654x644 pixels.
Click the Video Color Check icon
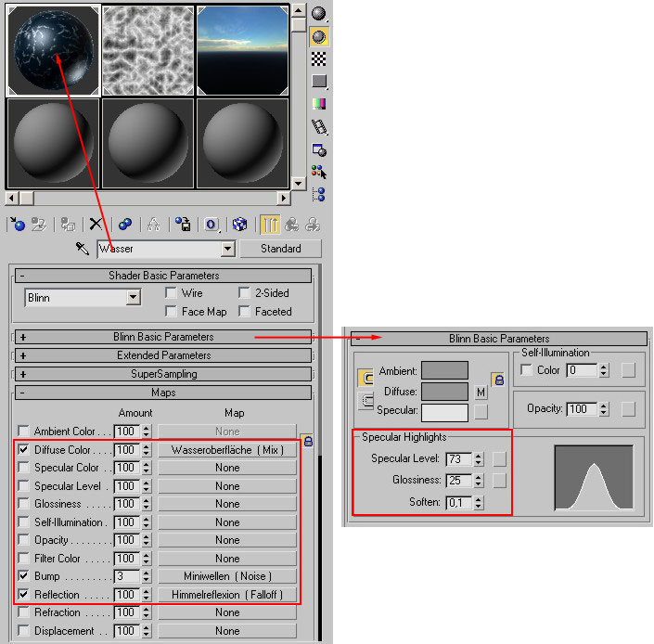point(319,104)
